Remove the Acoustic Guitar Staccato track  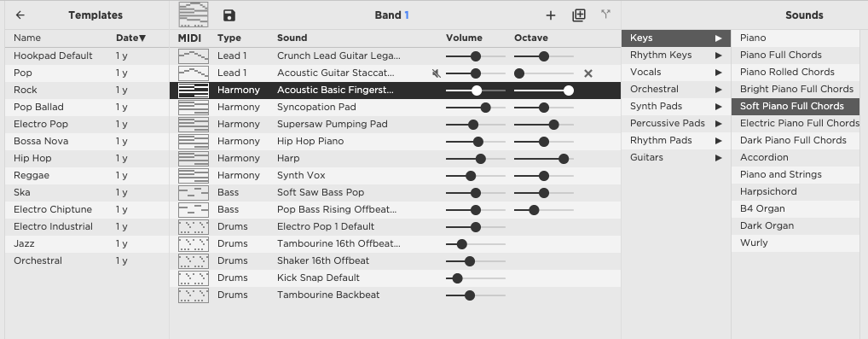[587, 73]
